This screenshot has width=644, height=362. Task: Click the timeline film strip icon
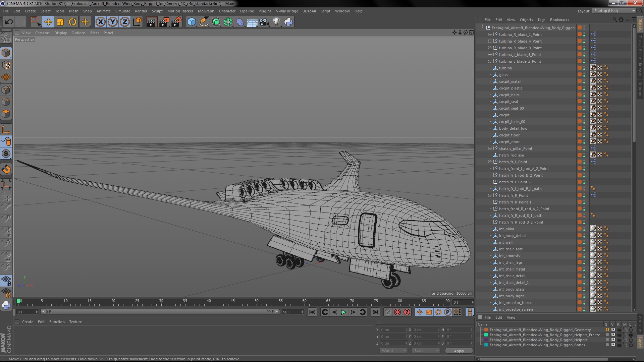[x=470, y=312]
